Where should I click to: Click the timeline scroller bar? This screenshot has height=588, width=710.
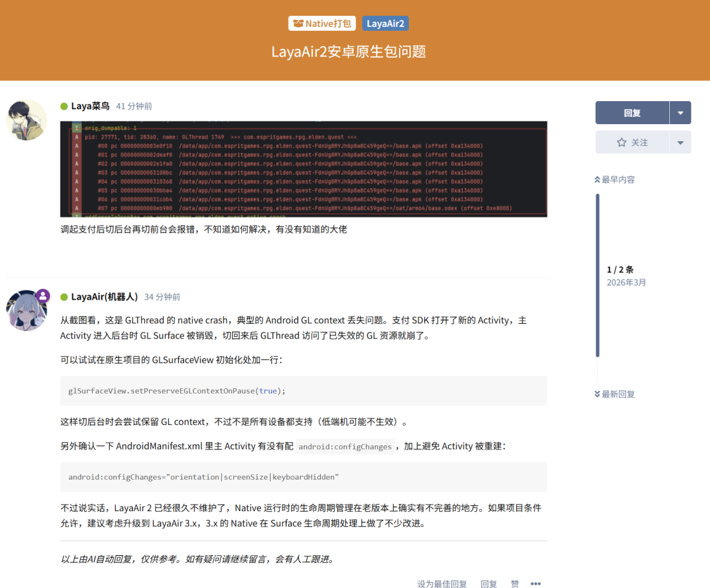598,276
